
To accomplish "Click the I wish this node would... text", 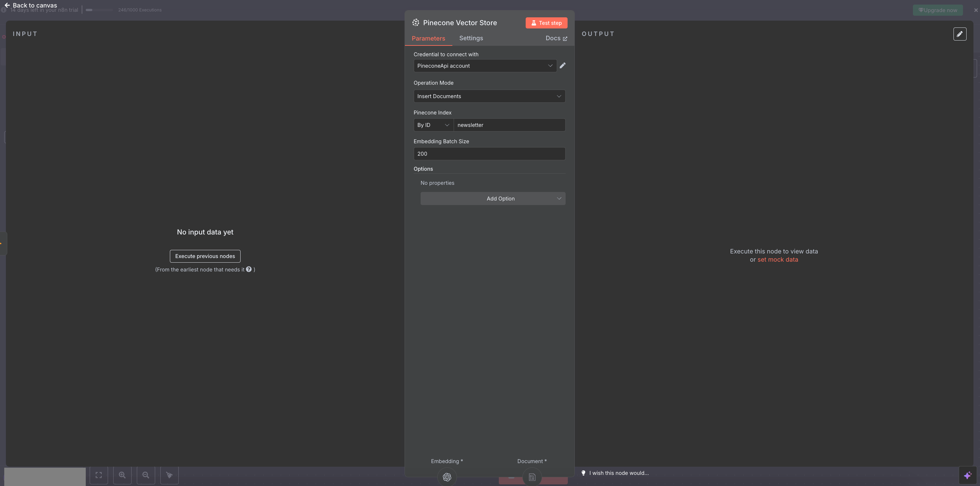I will click(619, 473).
